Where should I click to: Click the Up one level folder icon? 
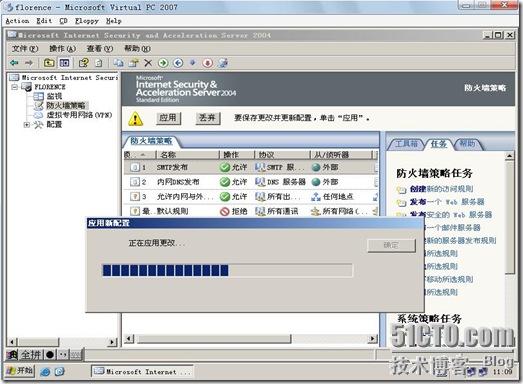[x=49, y=63]
